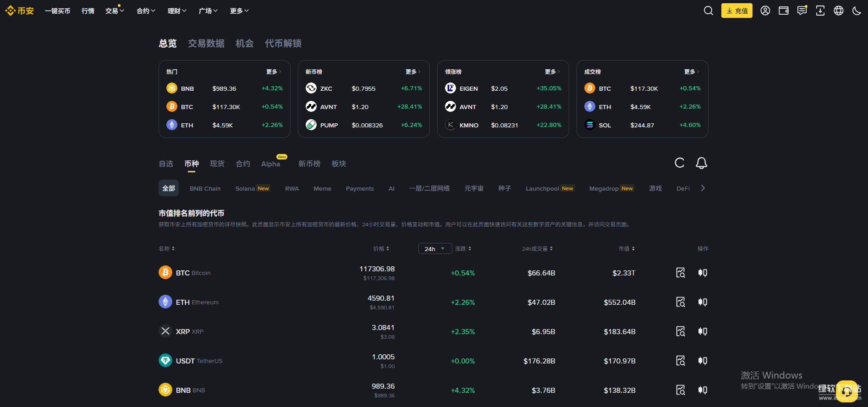868x407 pixels.
Task: Expand the 广场 header menu
Action: pyautogui.click(x=208, y=11)
